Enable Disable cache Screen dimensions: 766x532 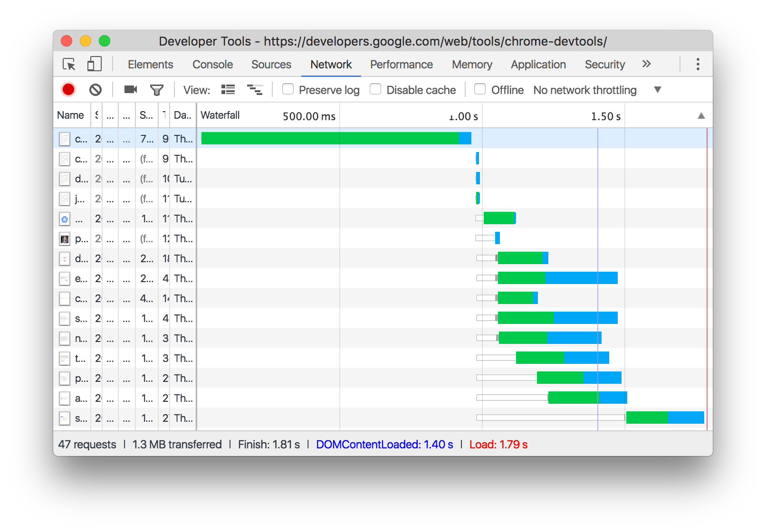point(375,89)
